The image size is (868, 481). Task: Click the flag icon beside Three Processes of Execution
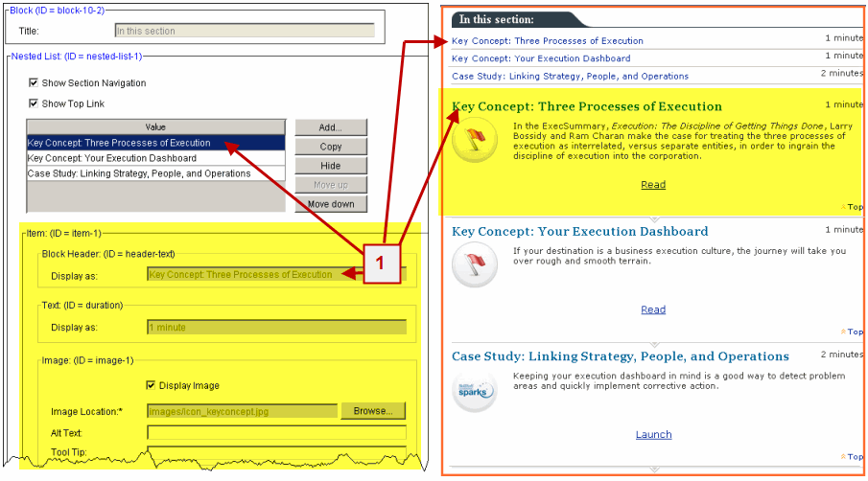[x=475, y=141]
